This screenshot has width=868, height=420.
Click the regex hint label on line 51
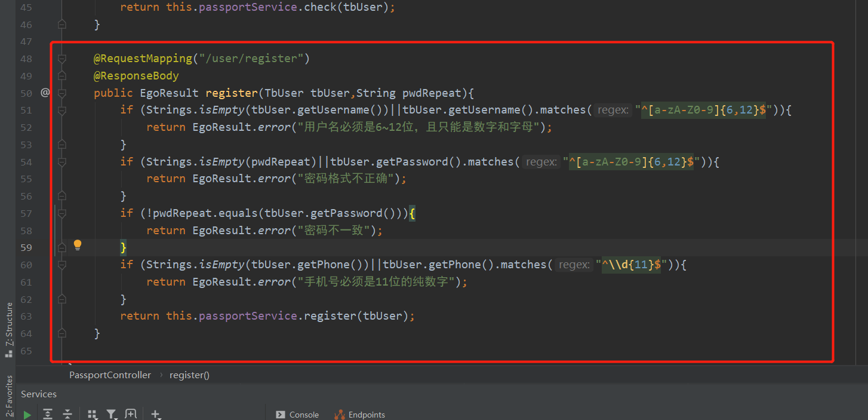coord(612,110)
